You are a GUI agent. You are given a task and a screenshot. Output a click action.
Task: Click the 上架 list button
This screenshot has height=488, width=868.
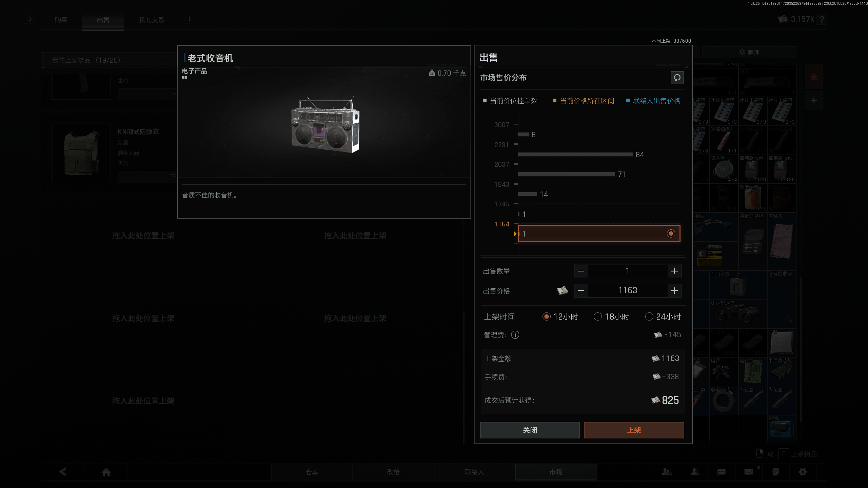point(634,430)
